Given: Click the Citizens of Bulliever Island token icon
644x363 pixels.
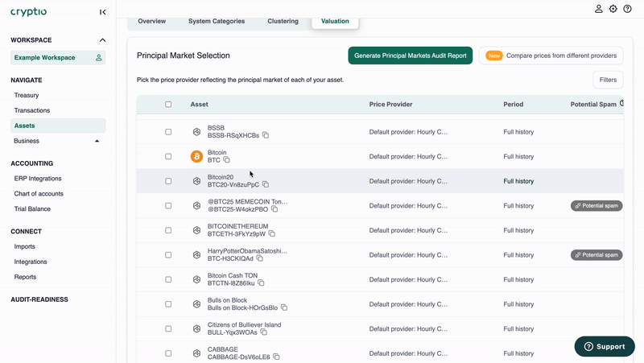Looking at the screenshot, I should pyautogui.click(x=196, y=329).
